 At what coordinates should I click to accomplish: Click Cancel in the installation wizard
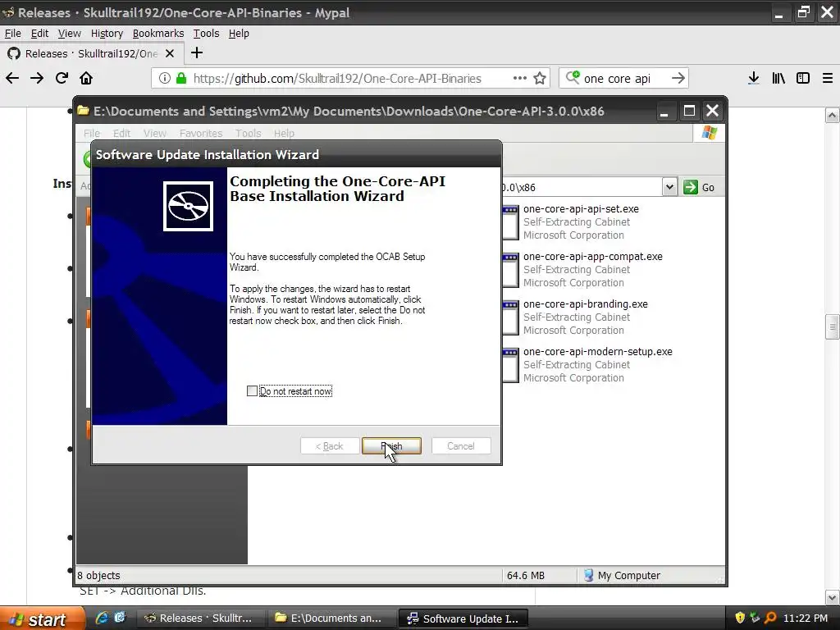pos(461,445)
